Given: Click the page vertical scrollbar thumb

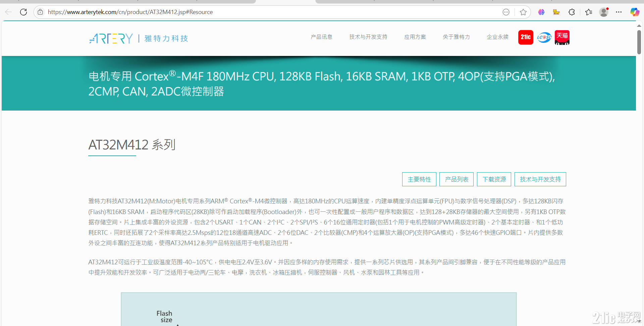Looking at the screenshot, I should [639, 42].
